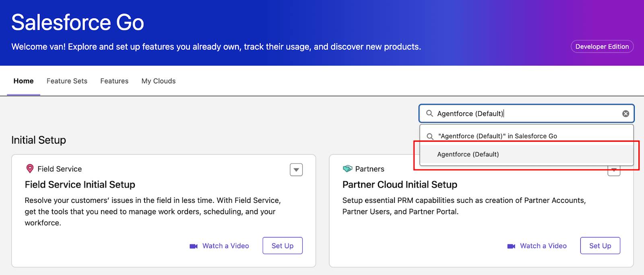Click magnifier icon beside "in Salesforce Go" suggestion

430,136
